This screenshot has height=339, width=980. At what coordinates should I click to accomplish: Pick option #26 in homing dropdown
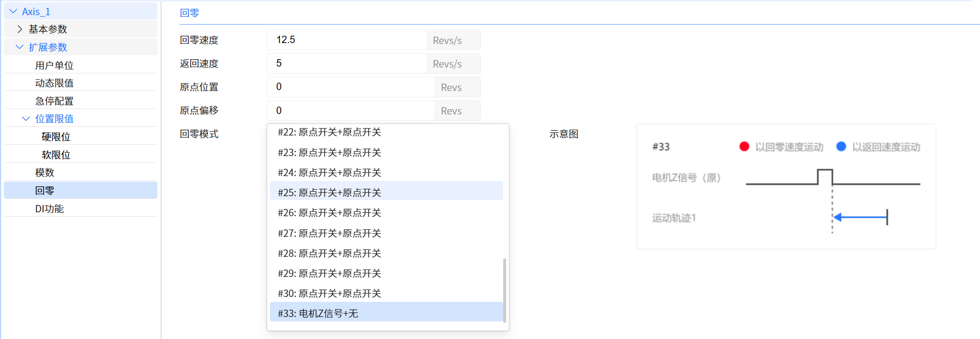coord(386,212)
